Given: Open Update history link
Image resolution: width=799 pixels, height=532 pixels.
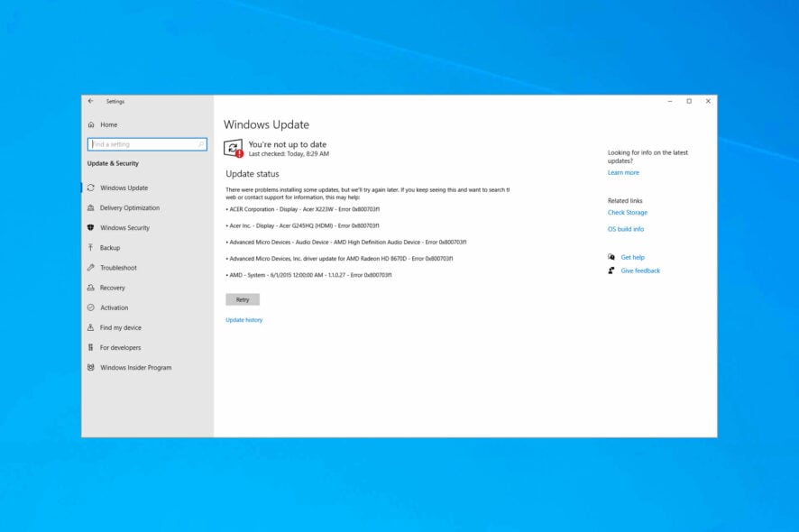Looking at the screenshot, I should [x=244, y=320].
